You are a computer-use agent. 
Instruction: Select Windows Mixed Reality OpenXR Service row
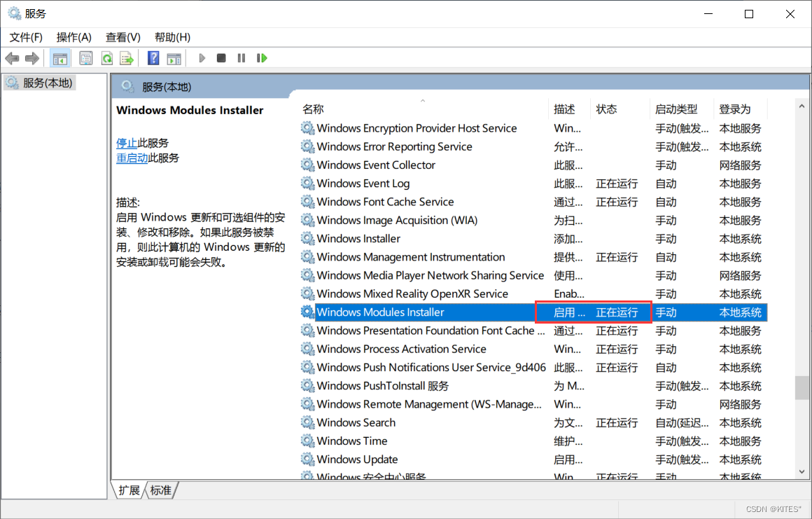[x=533, y=293]
